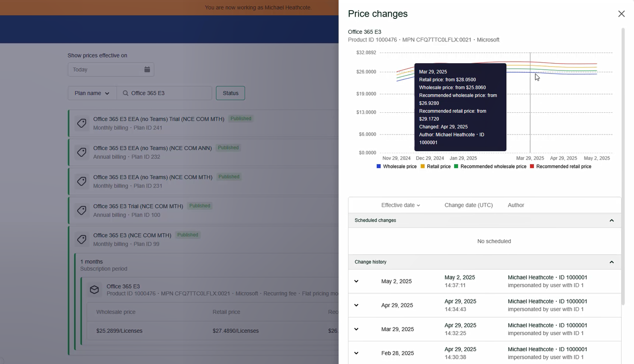Click Retail price column header in plan table

pyautogui.click(x=226, y=312)
